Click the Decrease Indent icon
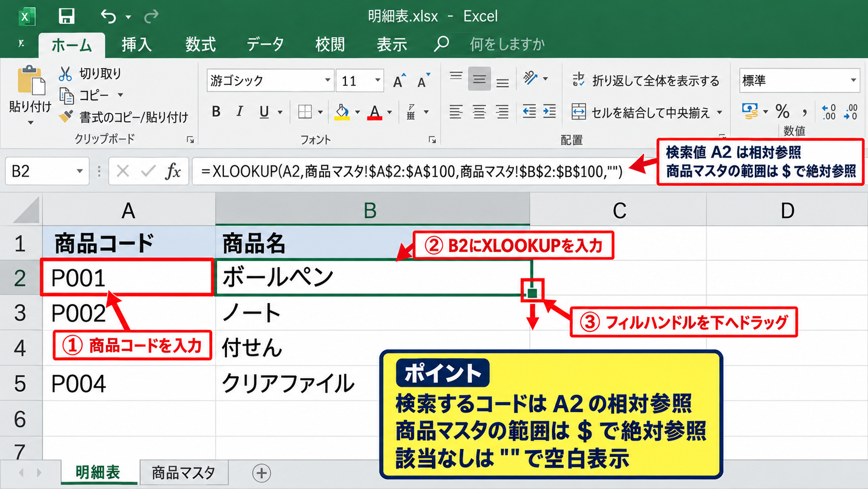868x489 pixels. point(529,111)
